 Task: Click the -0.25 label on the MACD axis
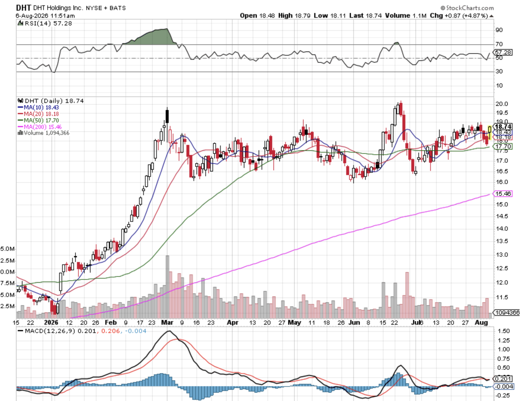[x=502, y=395]
